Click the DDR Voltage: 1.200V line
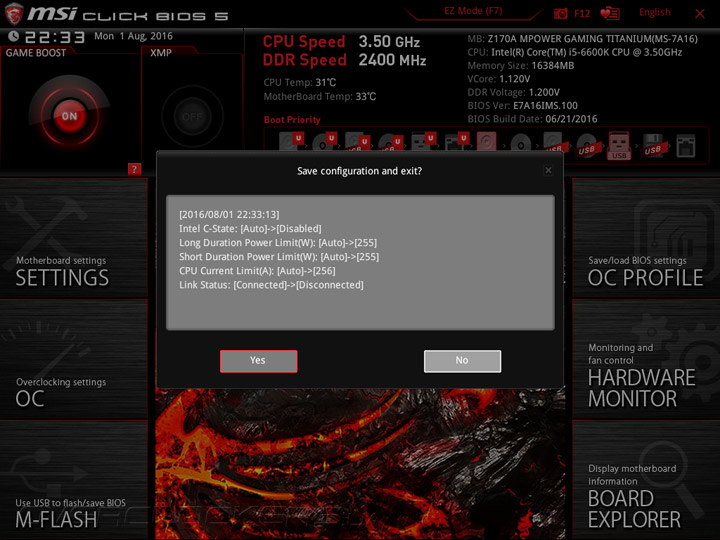 tap(513, 92)
